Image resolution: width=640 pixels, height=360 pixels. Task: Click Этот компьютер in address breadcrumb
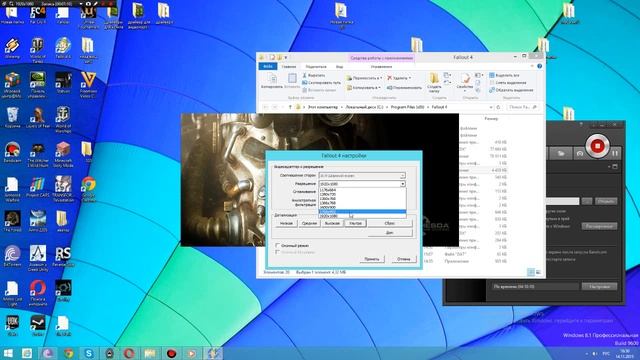click(x=322, y=107)
